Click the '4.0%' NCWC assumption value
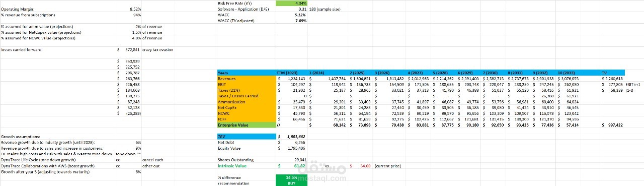This screenshot has height=186, width=644. (x=136, y=38)
